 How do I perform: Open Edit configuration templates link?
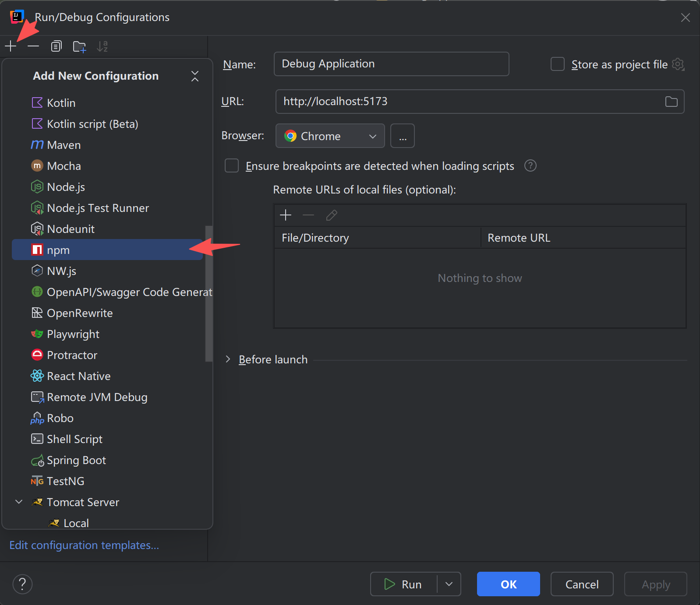pos(84,545)
